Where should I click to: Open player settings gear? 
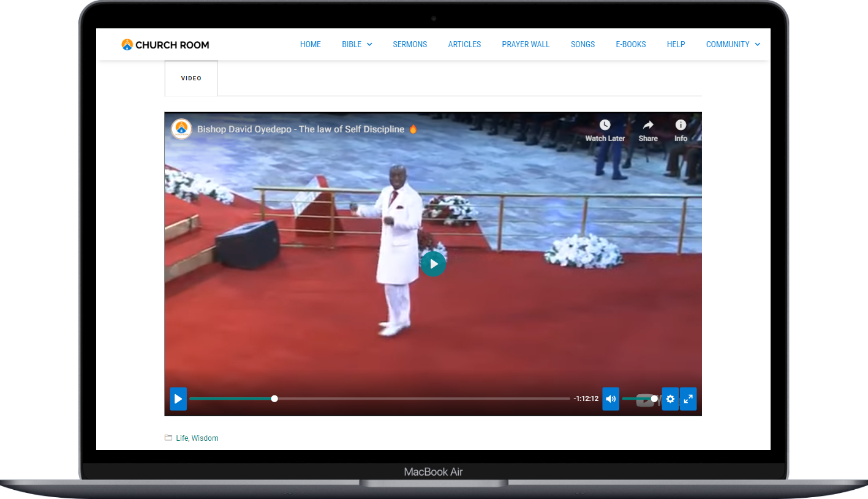coord(670,399)
